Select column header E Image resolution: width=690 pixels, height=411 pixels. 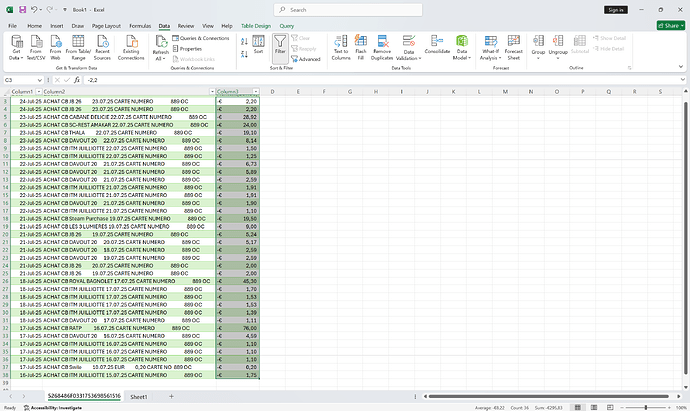(x=298, y=92)
